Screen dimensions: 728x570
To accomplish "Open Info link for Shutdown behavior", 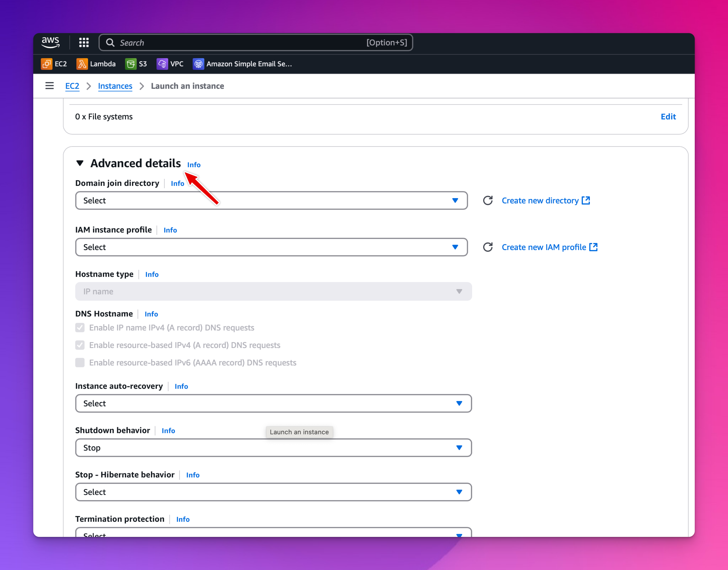I will click(168, 431).
